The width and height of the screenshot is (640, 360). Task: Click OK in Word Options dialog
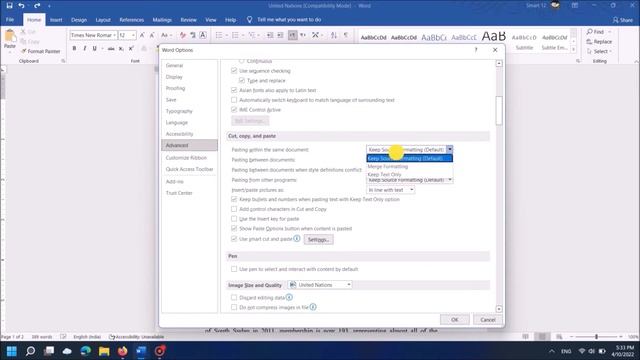pyautogui.click(x=455, y=320)
